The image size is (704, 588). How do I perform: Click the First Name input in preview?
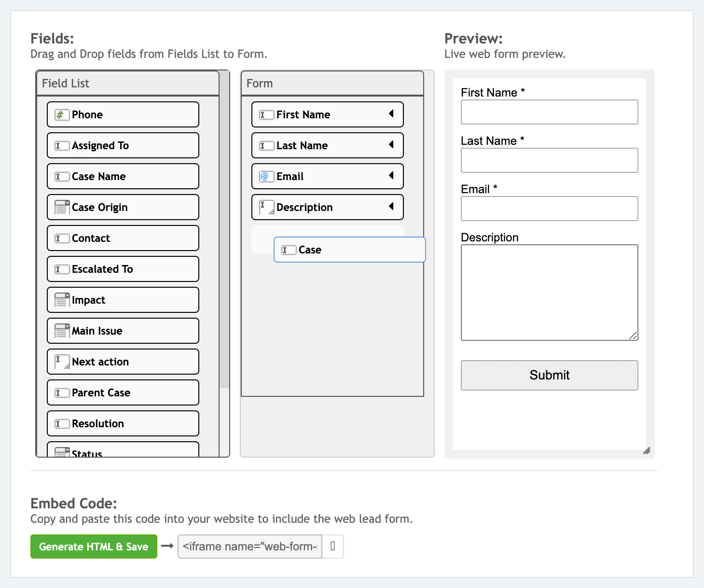[549, 112]
